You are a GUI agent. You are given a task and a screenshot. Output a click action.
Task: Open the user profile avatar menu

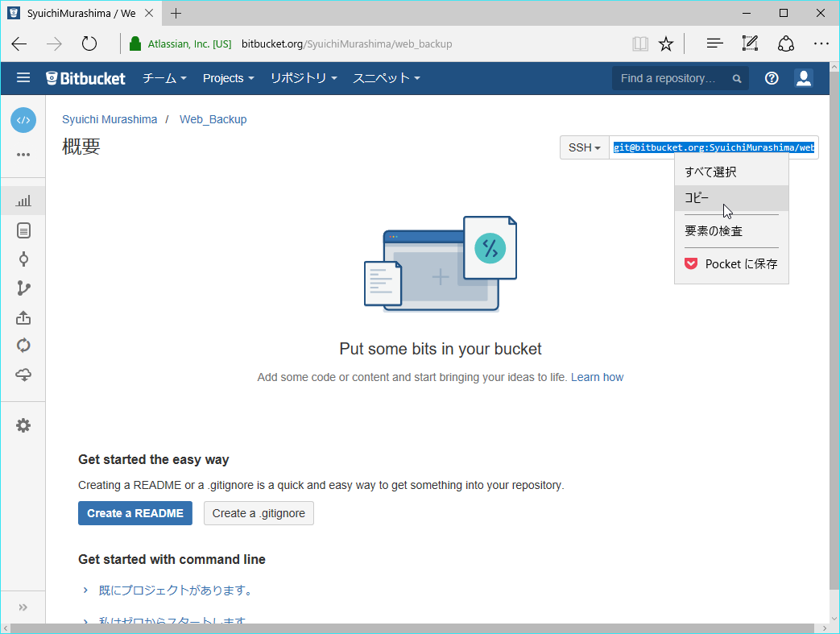804,78
